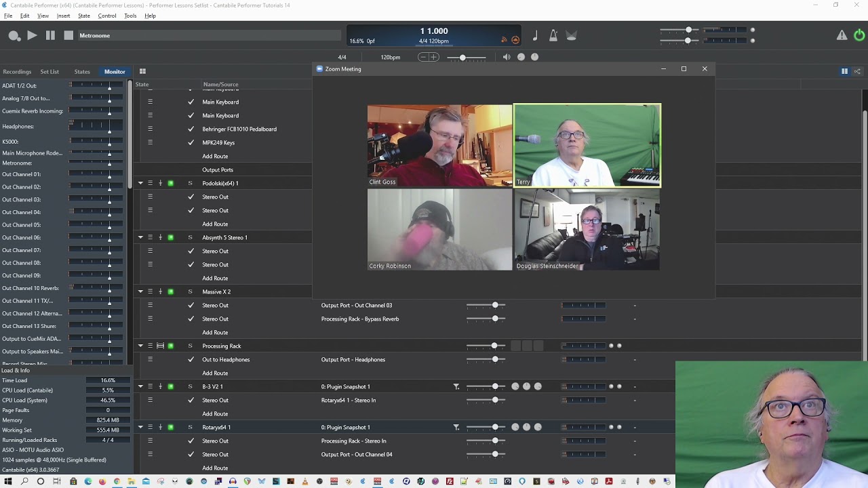
Task: Toggle green run indicator on Massive X 2
Action: 171,291
